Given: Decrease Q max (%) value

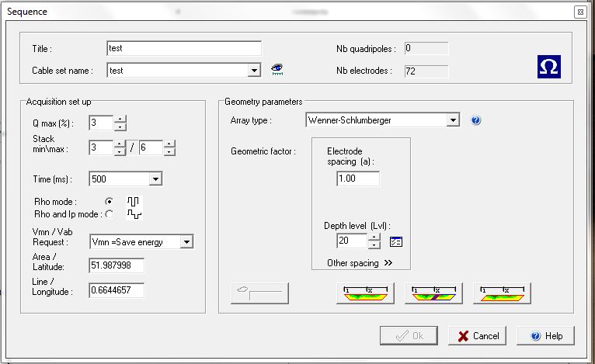Looking at the screenshot, I should (120, 127).
